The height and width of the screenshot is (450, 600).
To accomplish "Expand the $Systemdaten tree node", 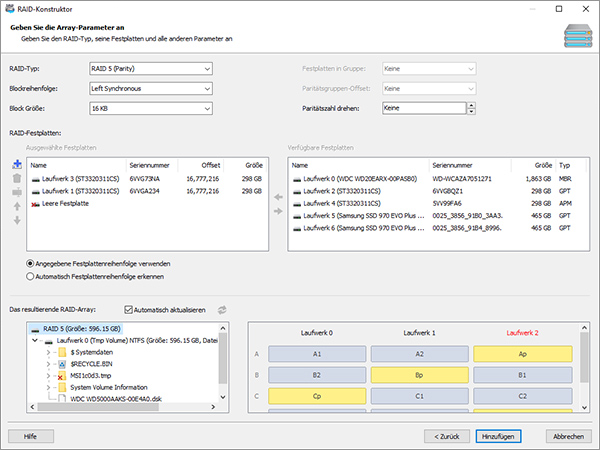I will click(48, 352).
